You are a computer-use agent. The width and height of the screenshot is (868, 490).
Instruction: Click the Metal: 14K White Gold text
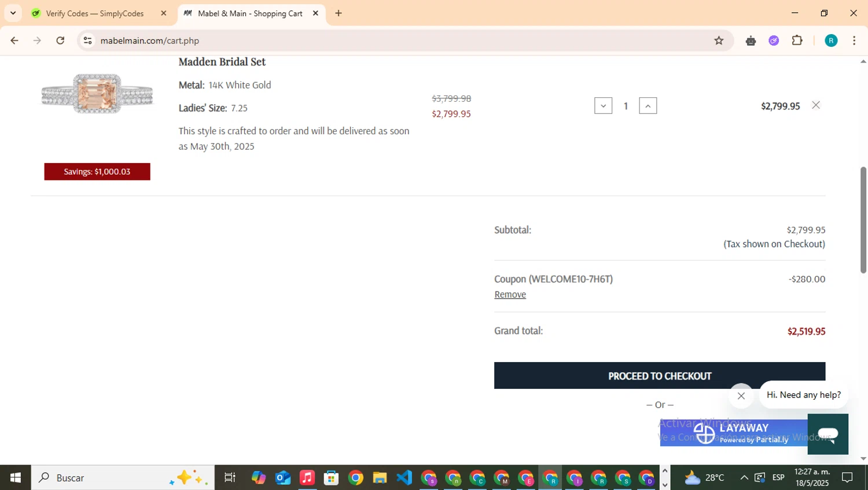pos(225,85)
